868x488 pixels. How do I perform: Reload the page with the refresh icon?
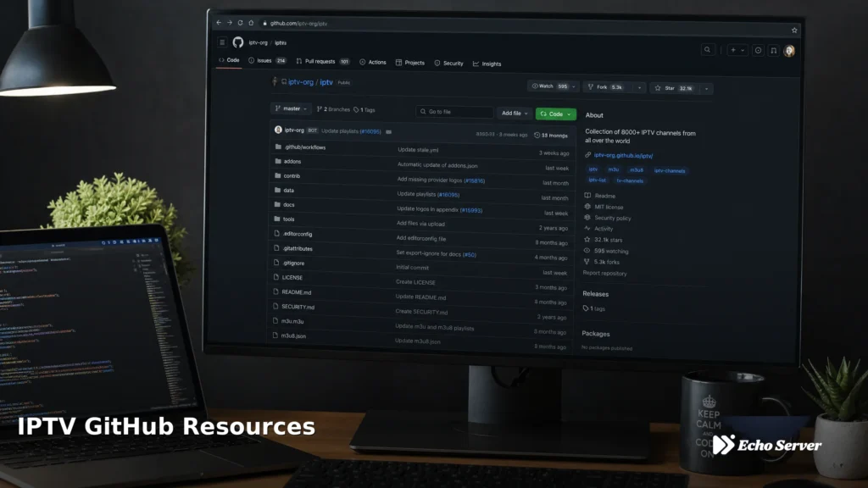[240, 23]
